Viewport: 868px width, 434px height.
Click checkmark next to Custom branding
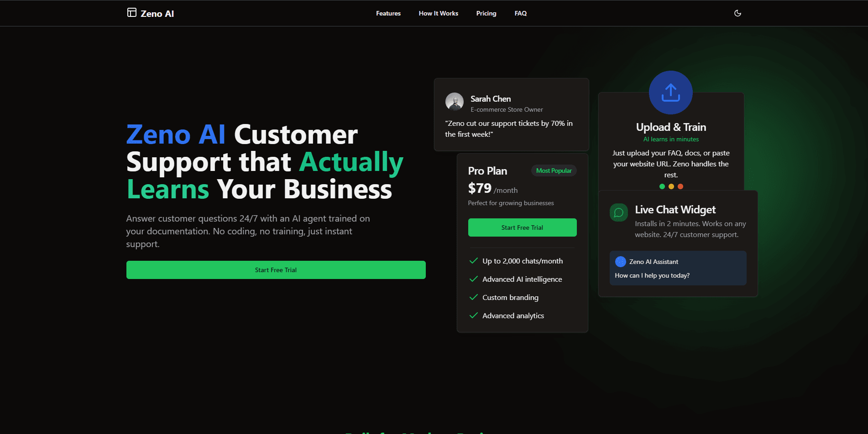coord(474,297)
